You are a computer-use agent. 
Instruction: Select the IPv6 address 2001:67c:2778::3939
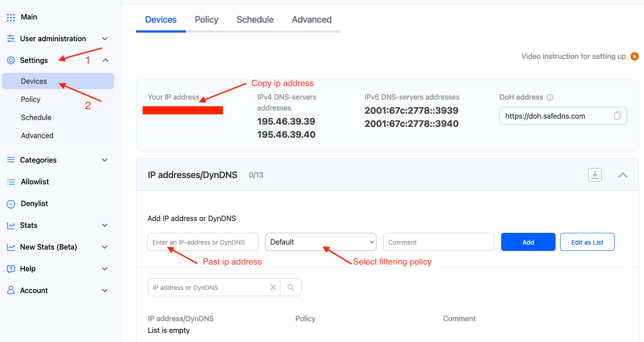pos(411,111)
